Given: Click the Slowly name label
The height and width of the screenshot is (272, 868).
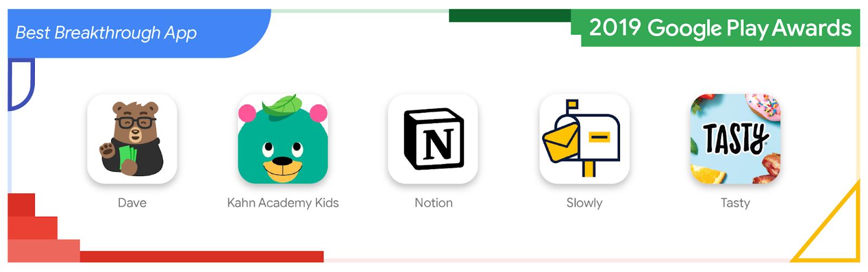Looking at the screenshot, I should (x=584, y=203).
